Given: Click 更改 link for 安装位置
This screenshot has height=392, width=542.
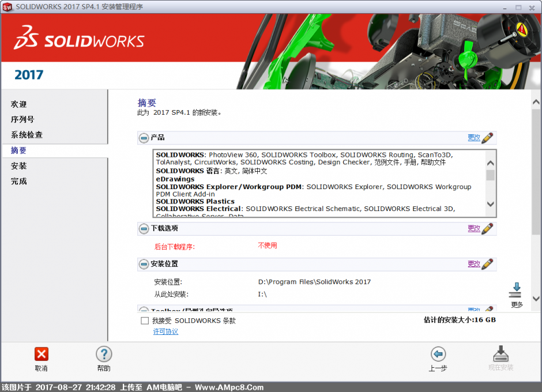Looking at the screenshot, I should [x=474, y=264].
